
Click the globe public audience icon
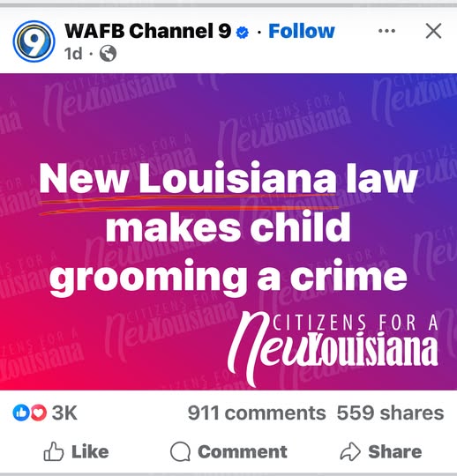pyautogui.click(x=109, y=54)
